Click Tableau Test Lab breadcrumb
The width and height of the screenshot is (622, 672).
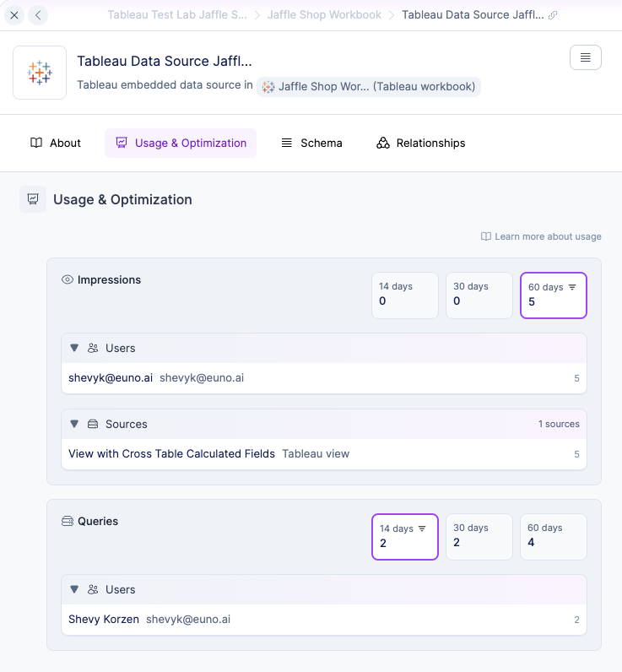[177, 15]
